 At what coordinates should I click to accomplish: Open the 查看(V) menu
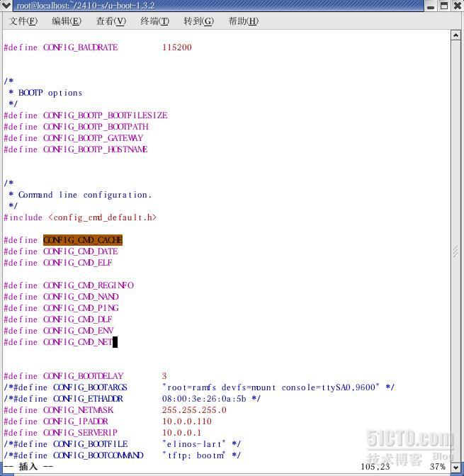click(x=111, y=21)
